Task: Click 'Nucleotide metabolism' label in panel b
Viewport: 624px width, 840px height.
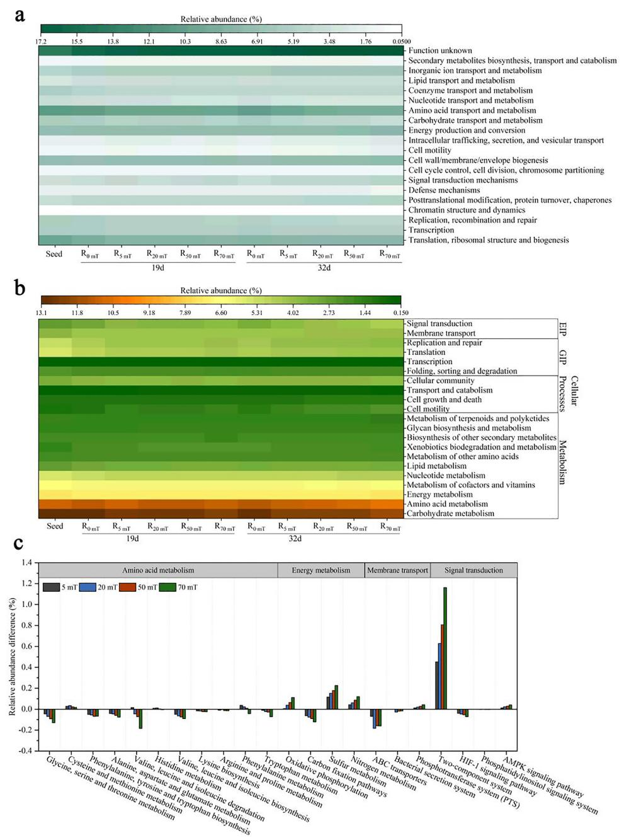Action: click(x=446, y=476)
